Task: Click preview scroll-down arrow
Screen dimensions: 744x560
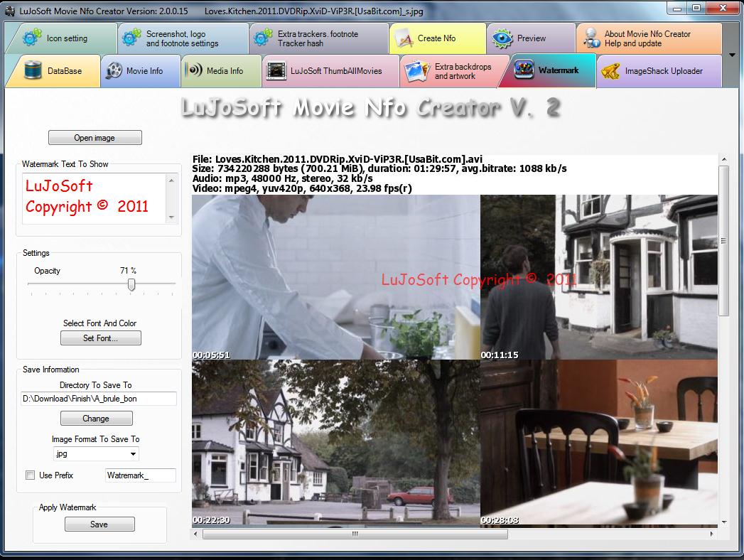Action: [x=723, y=522]
